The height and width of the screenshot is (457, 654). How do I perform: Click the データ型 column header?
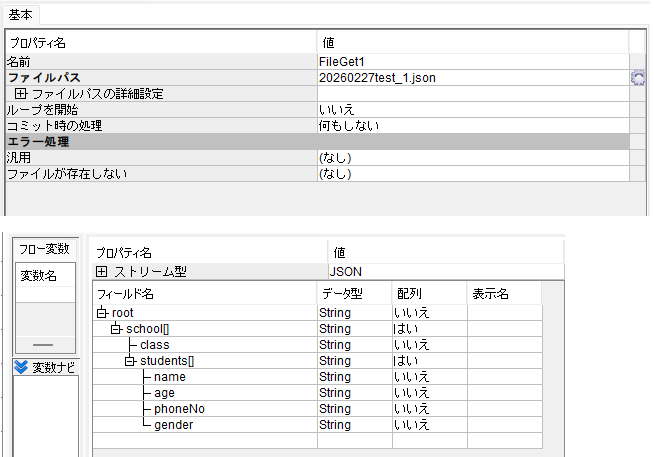click(342, 294)
